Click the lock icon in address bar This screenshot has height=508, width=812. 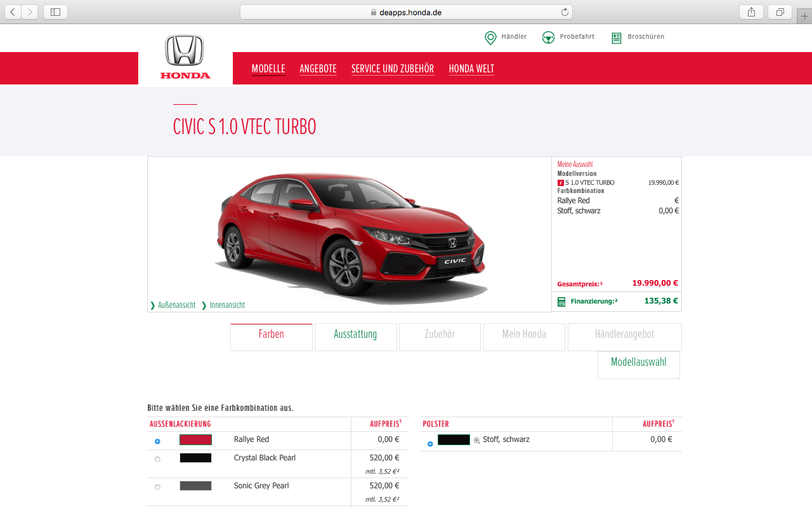point(374,12)
